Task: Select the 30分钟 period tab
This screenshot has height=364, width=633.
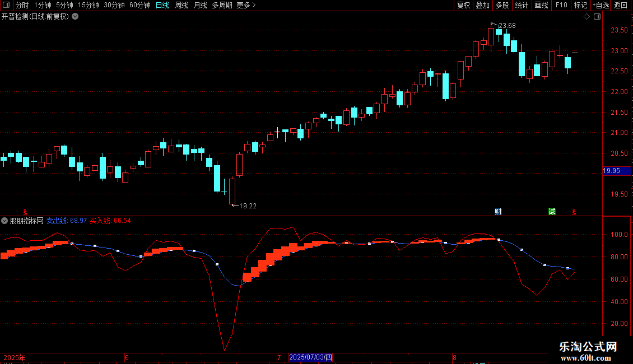Action: coord(114,5)
